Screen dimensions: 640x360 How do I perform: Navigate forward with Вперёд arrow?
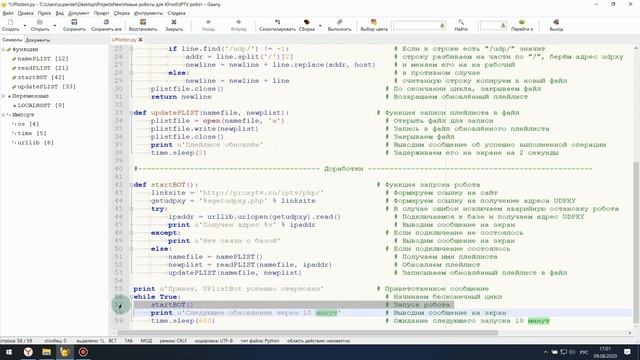[238, 25]
